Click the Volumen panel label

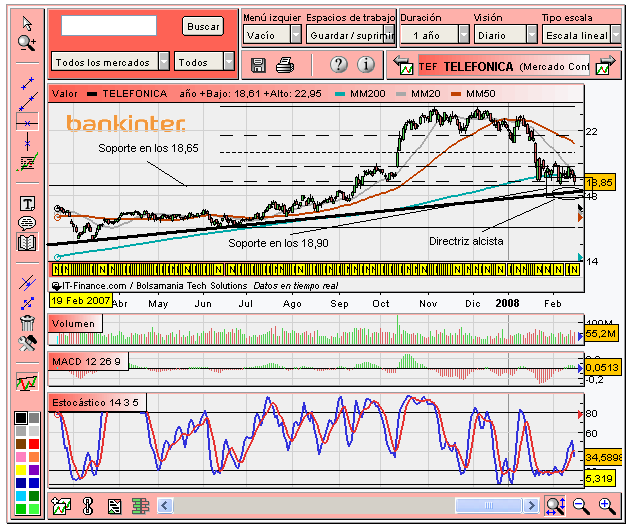74,323
